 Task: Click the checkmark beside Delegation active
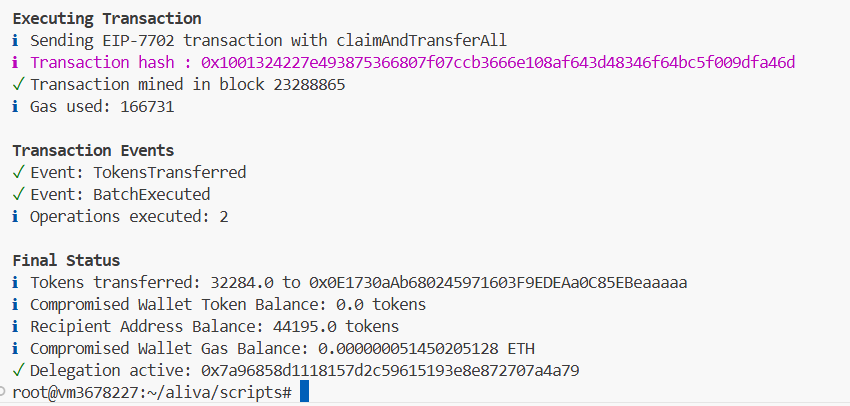[x=18, y=371]
